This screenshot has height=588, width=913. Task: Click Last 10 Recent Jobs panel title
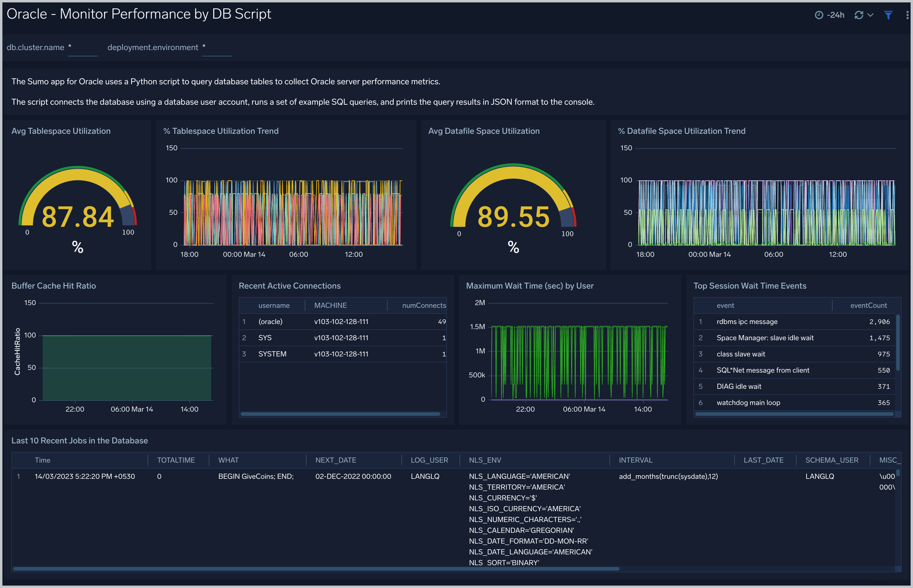[x=79, y=441]
